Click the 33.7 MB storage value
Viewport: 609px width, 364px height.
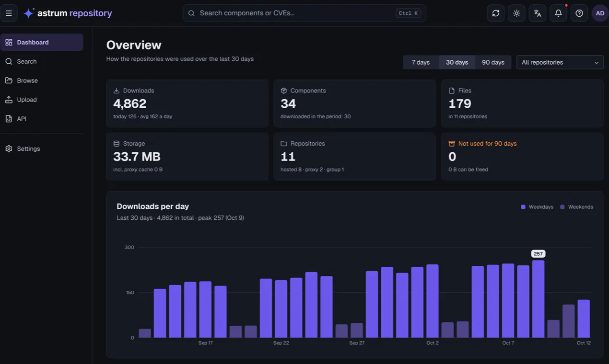137,157
